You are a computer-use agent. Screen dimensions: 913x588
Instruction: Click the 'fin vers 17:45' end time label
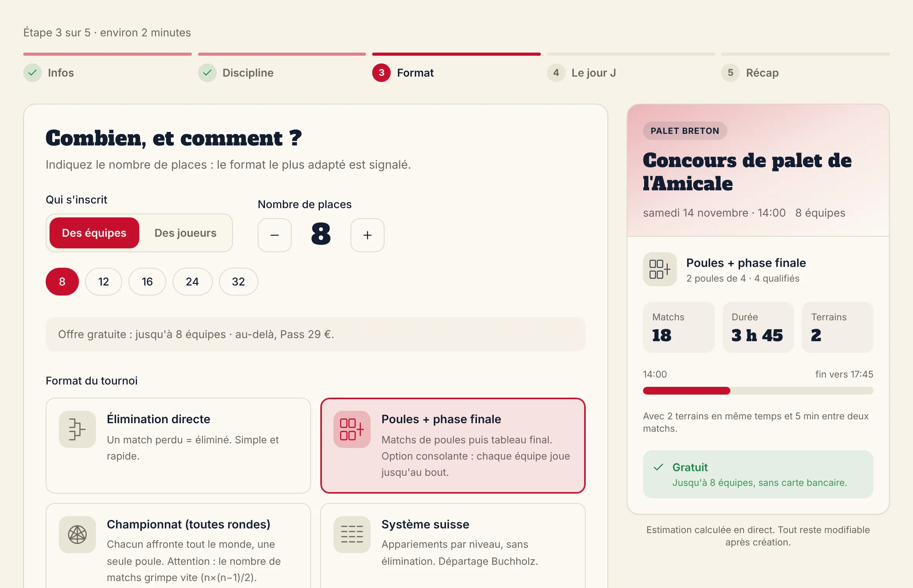tap(844, 374)
